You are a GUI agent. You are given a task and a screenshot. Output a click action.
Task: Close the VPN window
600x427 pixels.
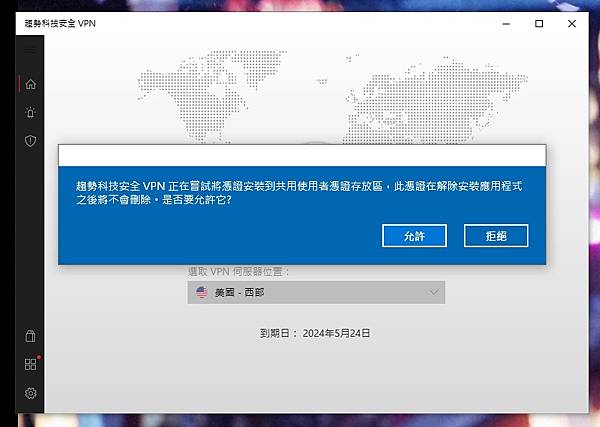572,24
